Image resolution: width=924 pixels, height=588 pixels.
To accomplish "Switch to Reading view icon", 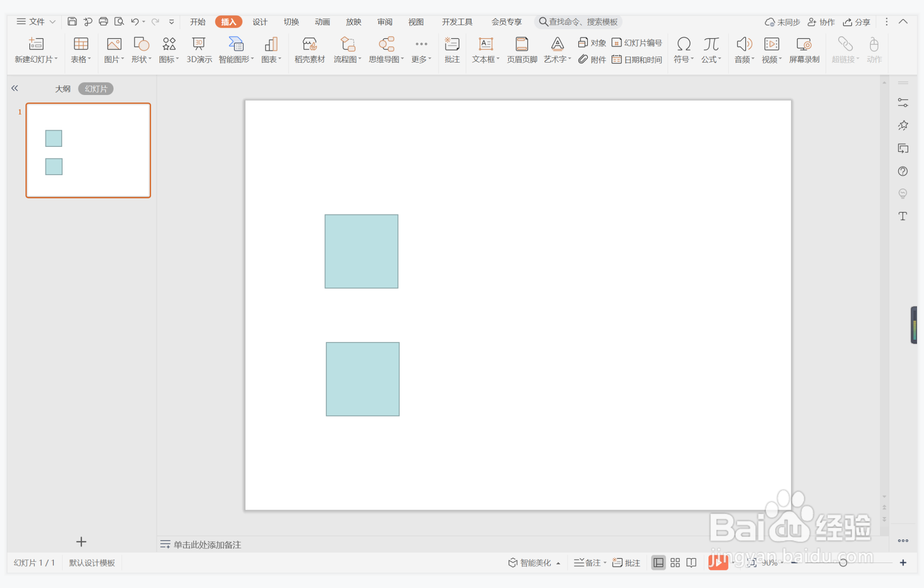I will coord(691,563).
